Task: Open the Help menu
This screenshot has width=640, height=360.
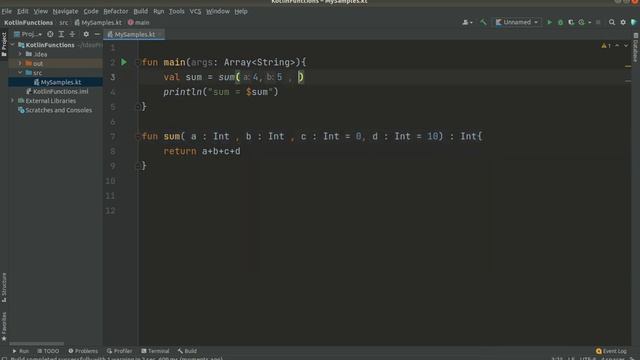Action: click(x=241, y=11)
